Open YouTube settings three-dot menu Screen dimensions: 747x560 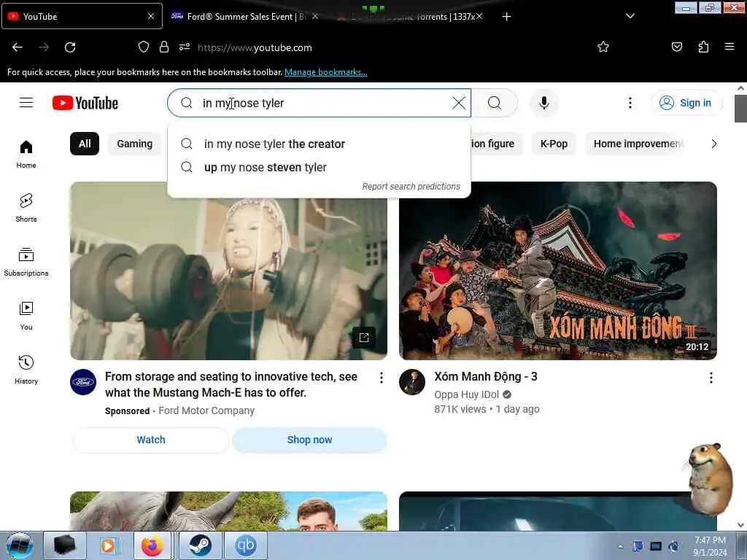[x=630, y=103]
